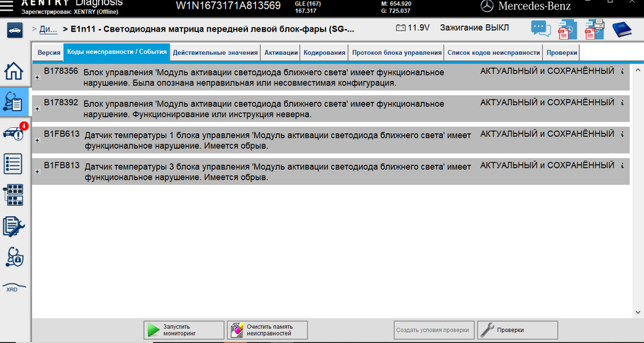This screenshot has width=644, height=343.
Task: Open the chat feedback bubbles icon
Action: [x=541, y=29]
